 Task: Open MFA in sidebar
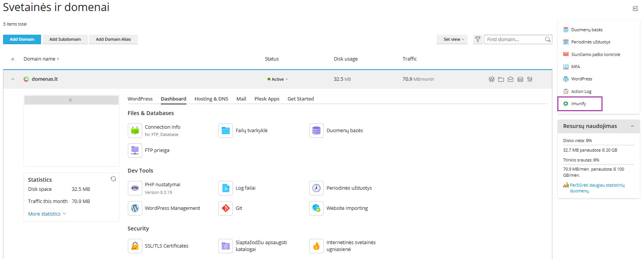[x=576, y=67]
